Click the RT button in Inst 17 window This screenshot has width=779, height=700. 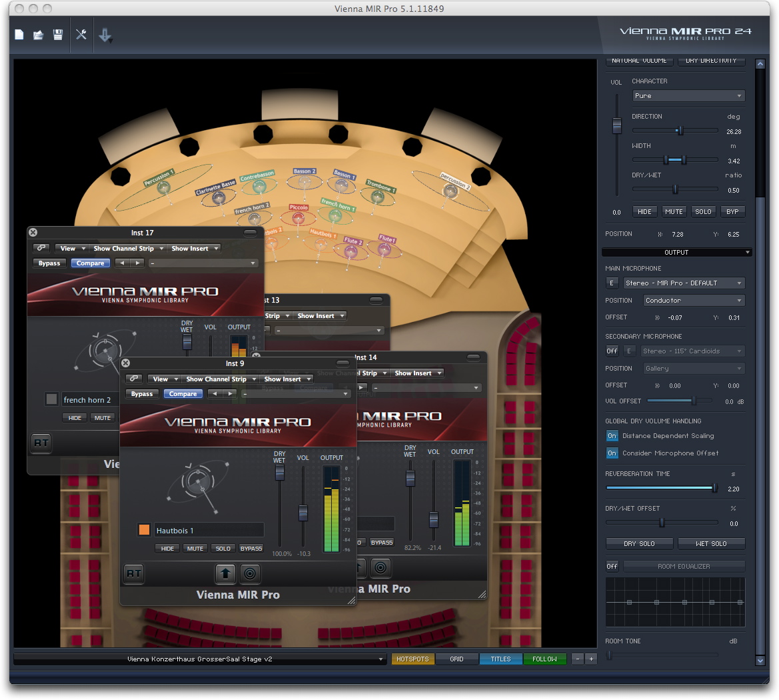(x=41, y=443)
